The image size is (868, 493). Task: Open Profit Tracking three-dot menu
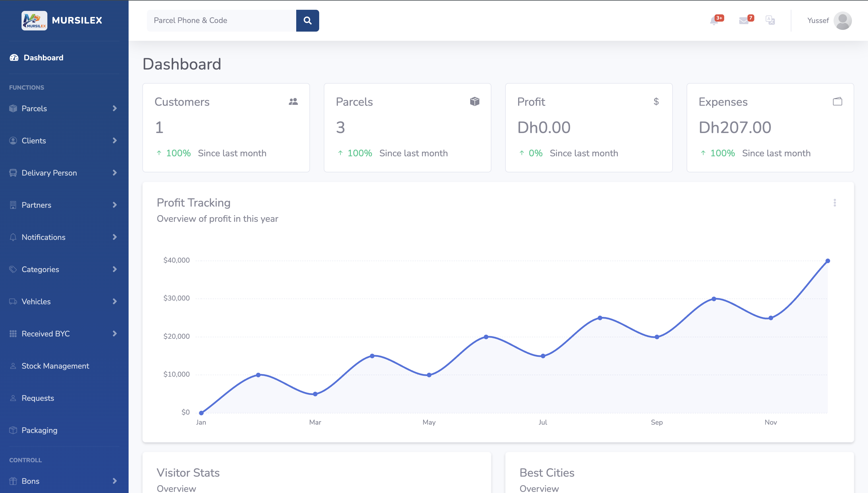835,203
